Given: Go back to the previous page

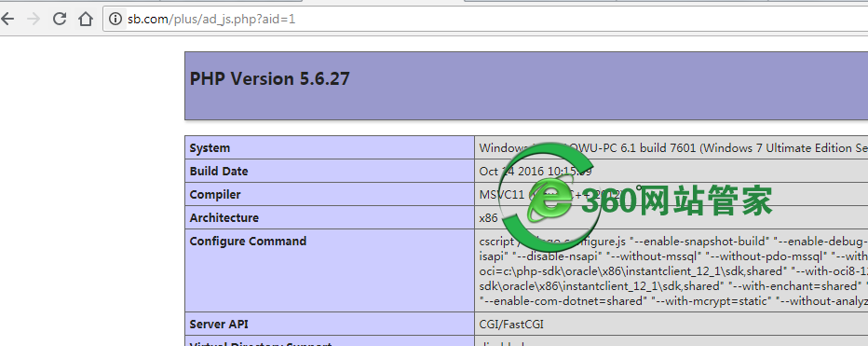Looking at the screenshot, I should 7,19.
